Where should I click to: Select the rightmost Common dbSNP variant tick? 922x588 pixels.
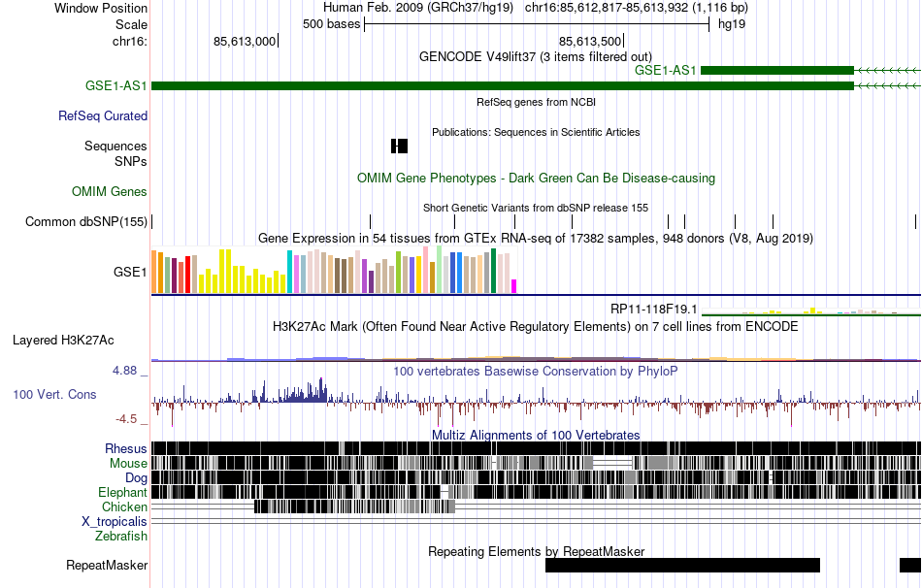point(915,221)
